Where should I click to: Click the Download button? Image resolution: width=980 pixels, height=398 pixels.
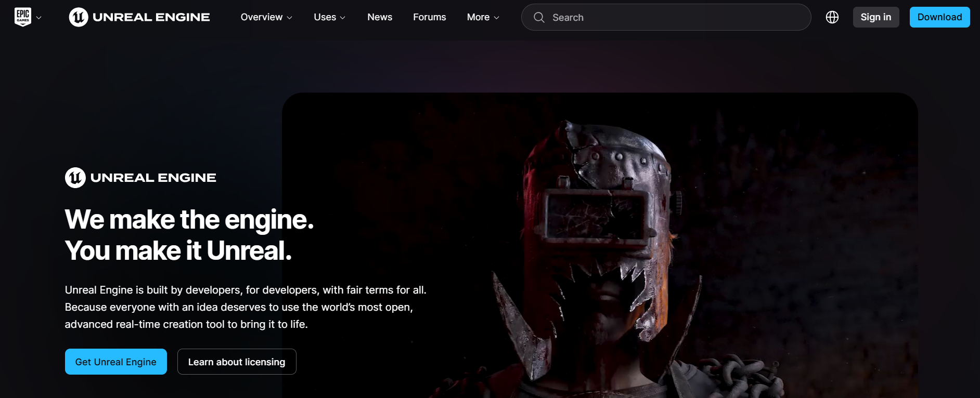click(x=939, y=17)
